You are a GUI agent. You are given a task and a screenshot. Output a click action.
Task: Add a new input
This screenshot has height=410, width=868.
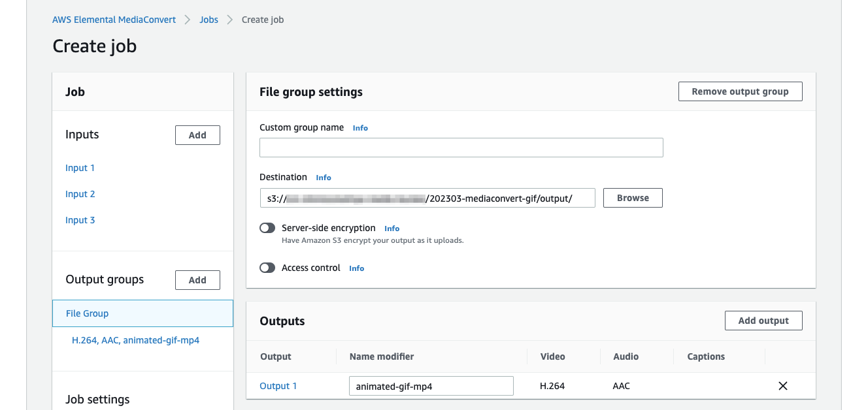point(197,135)
